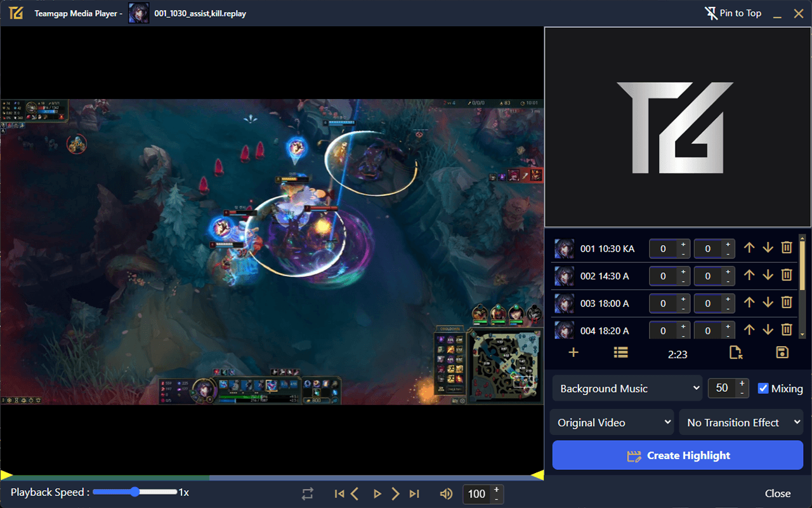
Task: Step forward with the next arrow
Action: 396,493
